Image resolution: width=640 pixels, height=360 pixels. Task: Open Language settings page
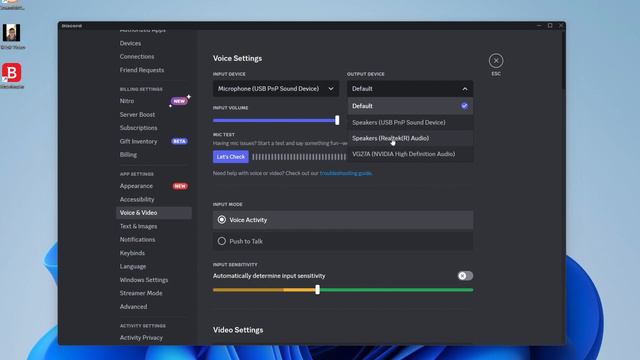tap(133, 267)
